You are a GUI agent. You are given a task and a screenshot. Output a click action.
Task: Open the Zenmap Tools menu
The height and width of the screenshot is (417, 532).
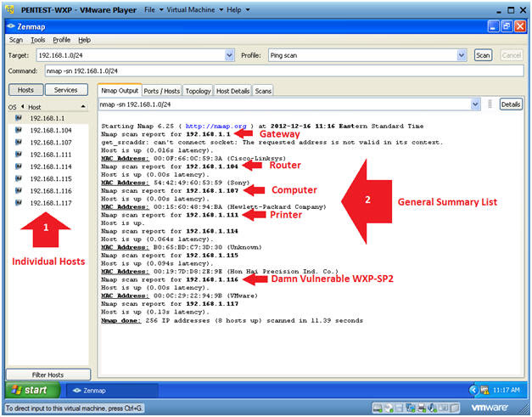(37, 40)
